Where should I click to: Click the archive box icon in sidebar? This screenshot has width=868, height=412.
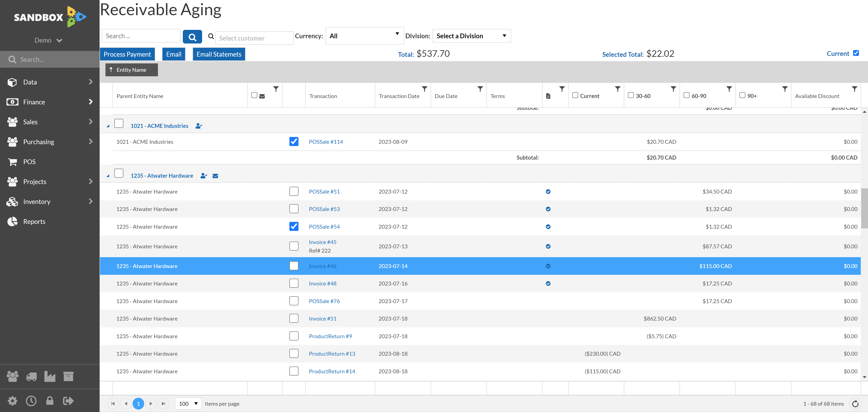(68, 377)
